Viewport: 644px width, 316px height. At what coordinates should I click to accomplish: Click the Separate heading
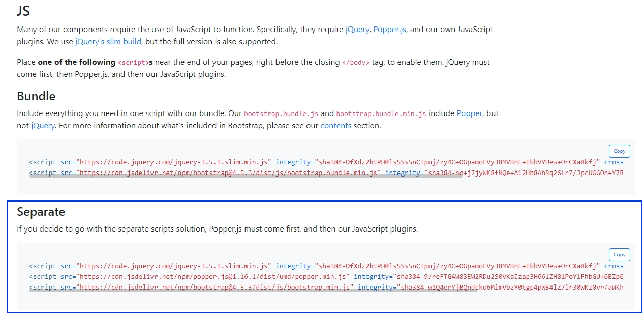41,212
